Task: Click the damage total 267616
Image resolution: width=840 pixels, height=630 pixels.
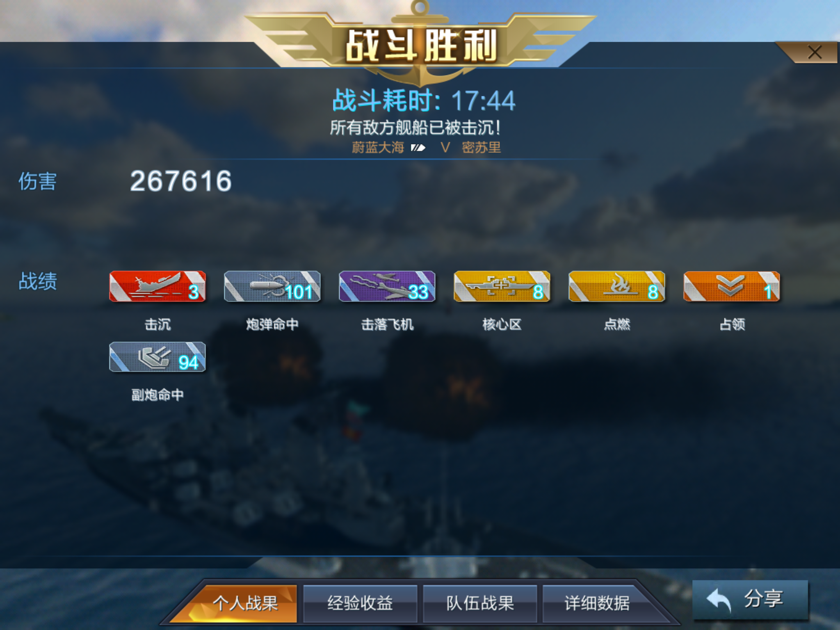Action: [181, 181]
